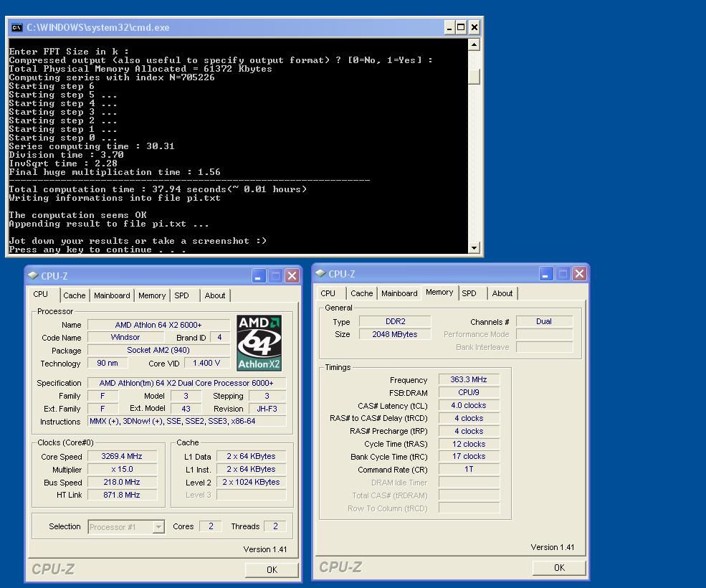Open Mainboard tab in right CPU-Z
706x588 pixels.
point(399,293)
